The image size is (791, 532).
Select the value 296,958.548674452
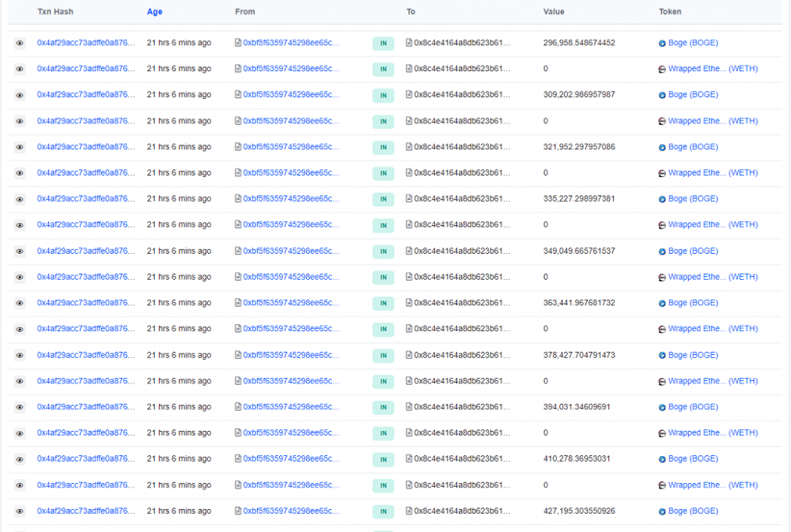coord(579,43)
